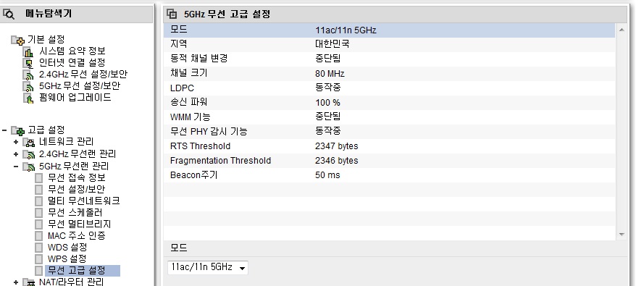
Task: Click the 5GHz 무선랜 관리 folder icon
Action: [29, 167]
